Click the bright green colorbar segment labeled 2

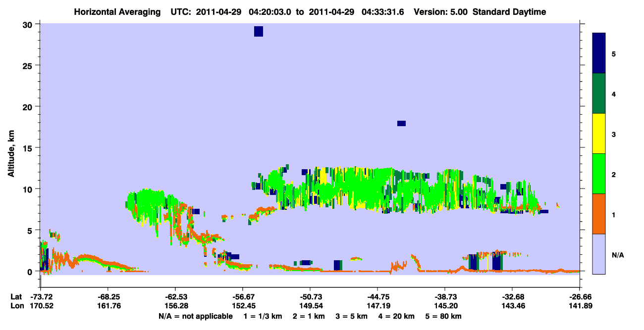tap(599, 174)
